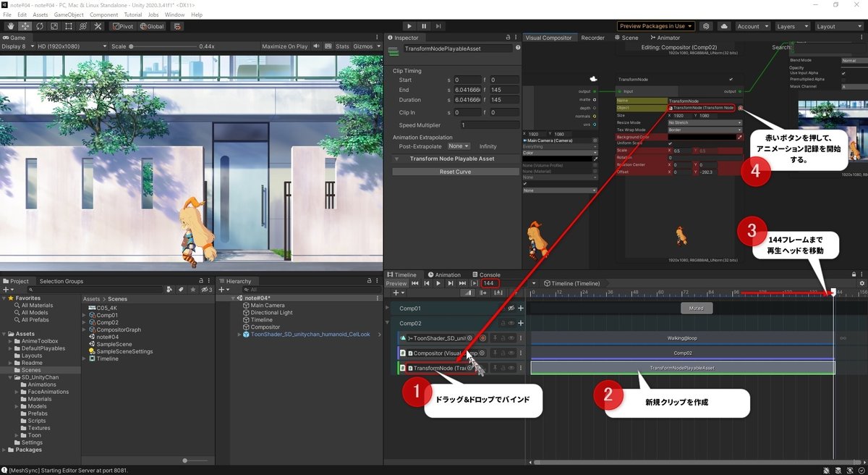The image size is (868, 475).
Task: Open the Display 8 dropdown in Game view
Action: coord(17,46)
